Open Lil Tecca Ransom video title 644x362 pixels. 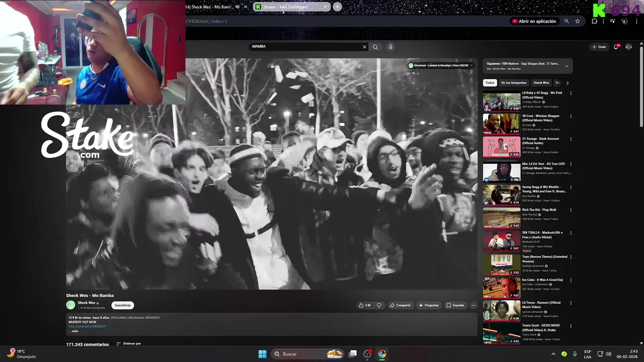[x=541, y=305]
